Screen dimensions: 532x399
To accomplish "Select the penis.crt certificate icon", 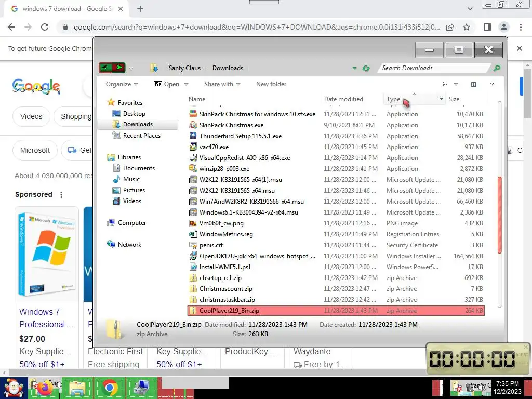I will pyautogui.click(x=193, y=245).
